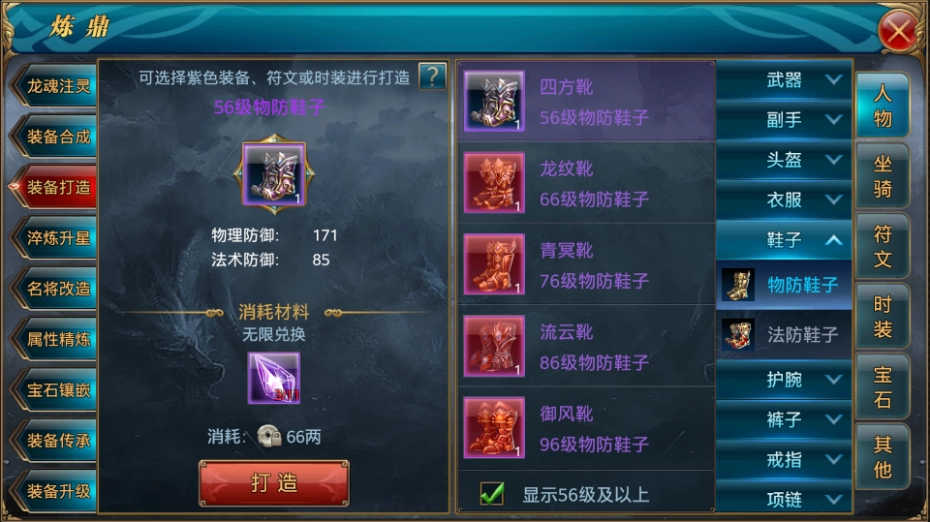The width and height of the screenshot is (930, 522).
Task: Click the silver coin cost icon
Action: tap(269, 437)
